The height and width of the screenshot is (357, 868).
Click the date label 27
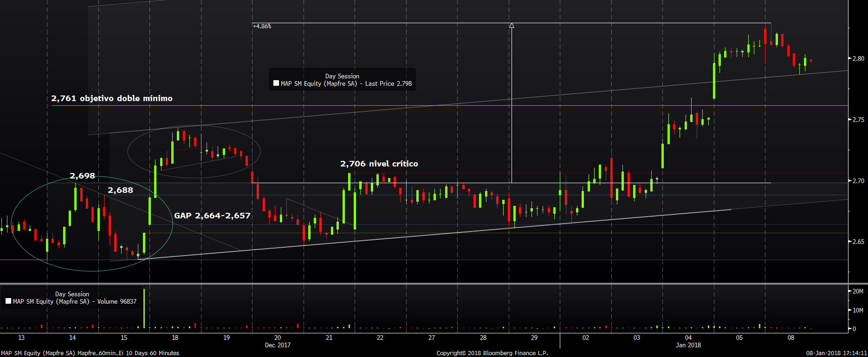(432, 338)
